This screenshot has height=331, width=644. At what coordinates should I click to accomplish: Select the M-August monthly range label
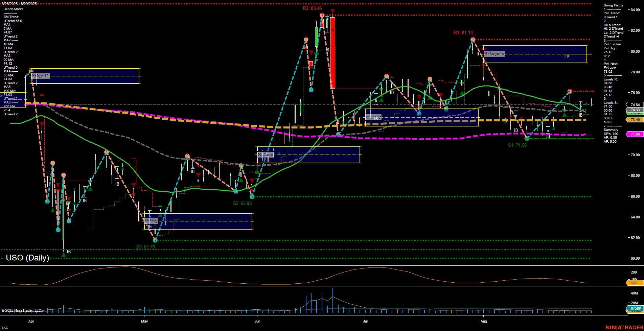pos(495,53)
